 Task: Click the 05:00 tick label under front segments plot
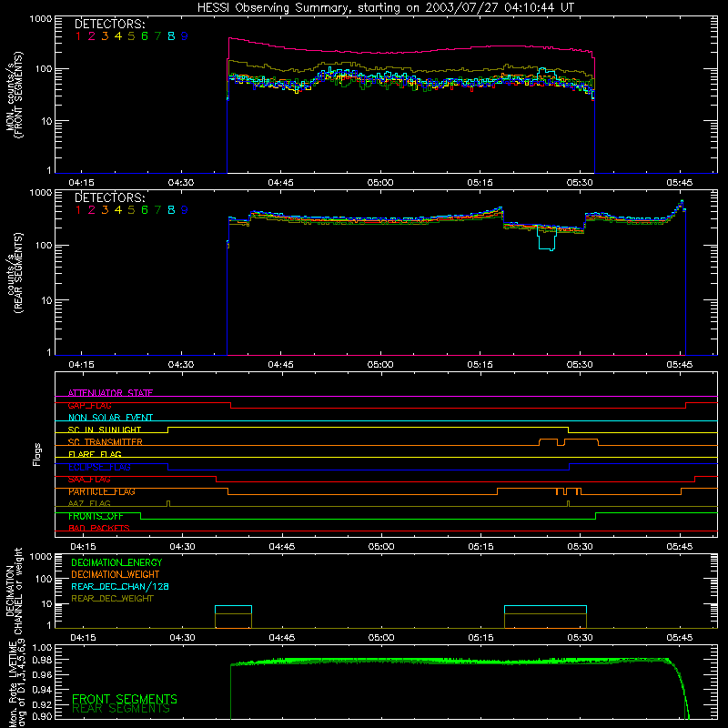[x=380, y=183]
